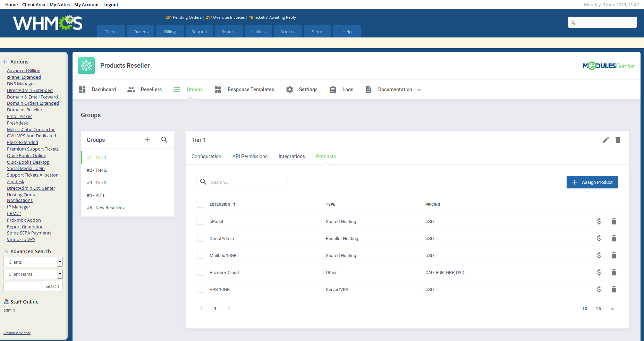Click the Groups green grid icon
Image resolution: width=644 pixels, height=341 pixels.
[177, 89]
